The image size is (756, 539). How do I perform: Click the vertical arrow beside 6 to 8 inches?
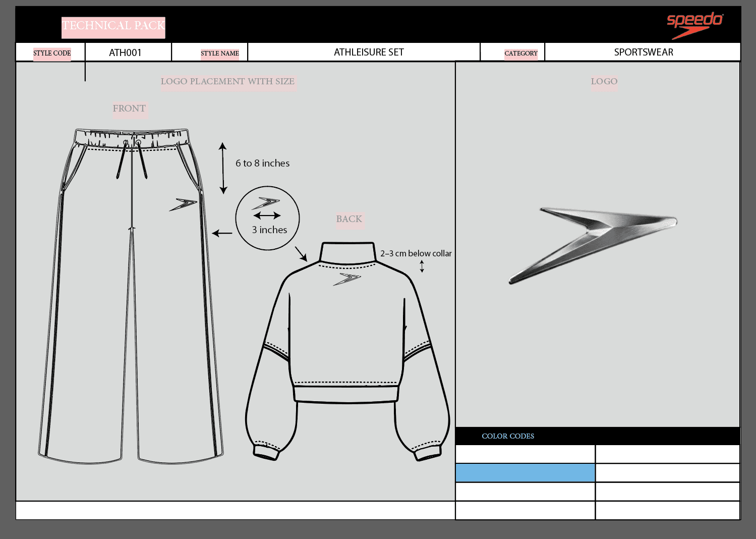[223, 168]
